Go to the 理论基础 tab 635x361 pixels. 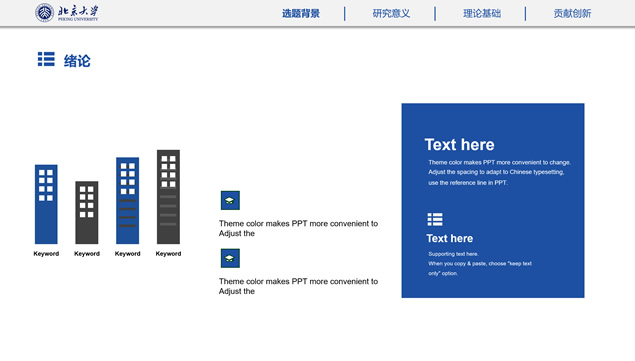pos(482,13)
